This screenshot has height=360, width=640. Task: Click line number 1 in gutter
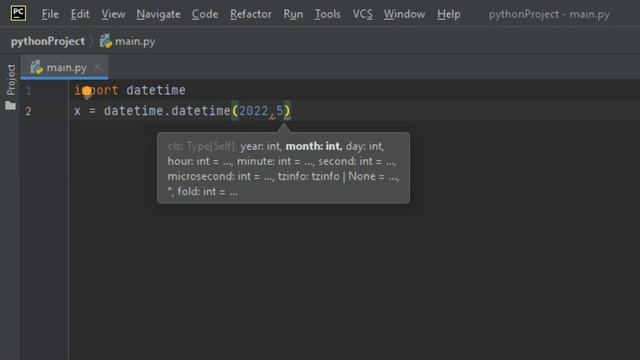28,91
